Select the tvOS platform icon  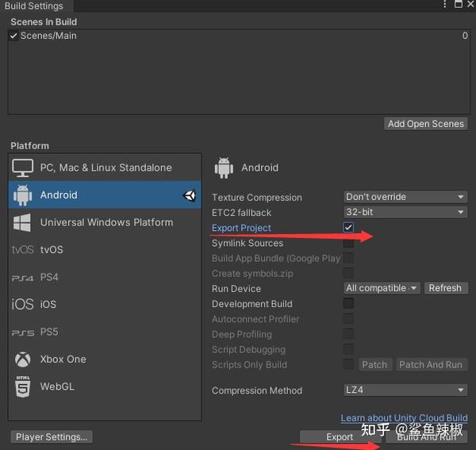[22, 249]
